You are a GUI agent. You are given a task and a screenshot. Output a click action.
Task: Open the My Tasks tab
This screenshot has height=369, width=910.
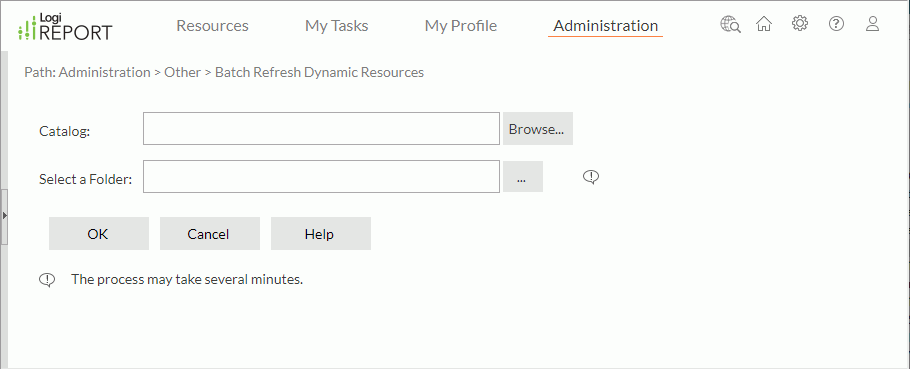[x=337, y=26]
